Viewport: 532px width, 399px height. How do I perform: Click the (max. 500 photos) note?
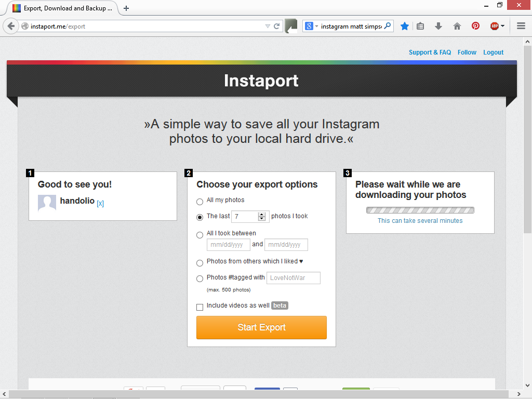pyautogui.click(x=229, y=290)
